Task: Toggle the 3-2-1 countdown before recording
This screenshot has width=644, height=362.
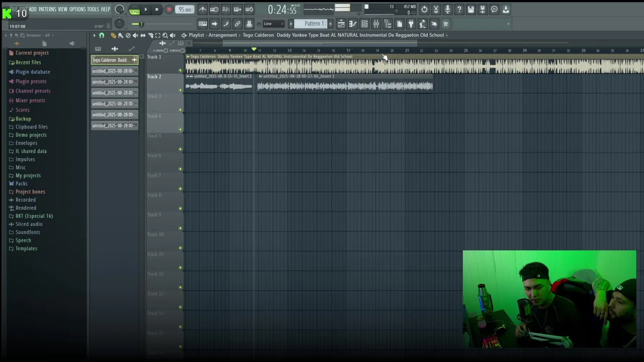Action: pos(225,9)
